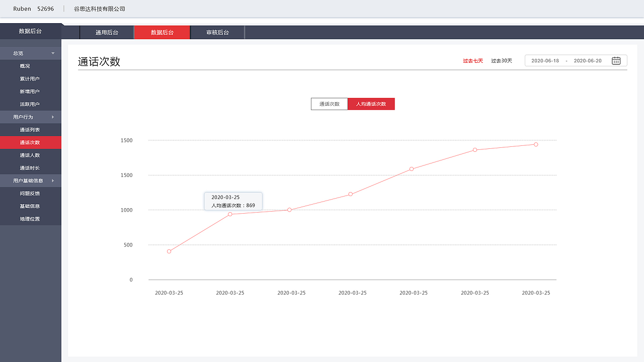
Task: Click the sixth chart data point
Action: click(x=475, y=150)
